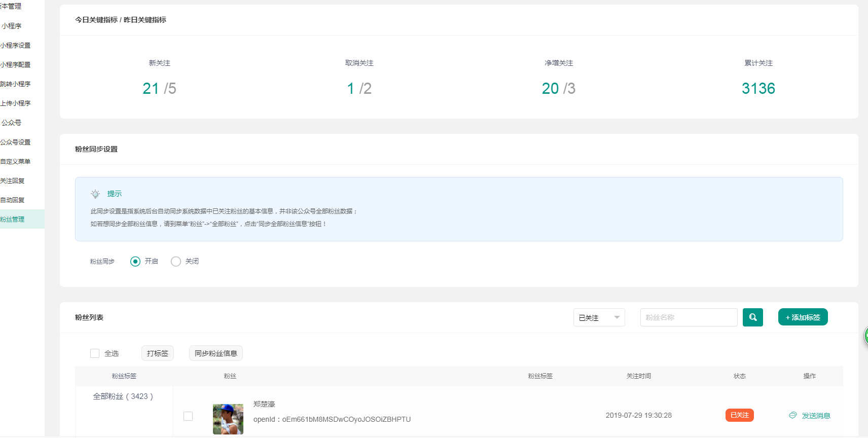
Task: Select the 开启 radio button
Action: pyautogui.click(x=135, y=262)
